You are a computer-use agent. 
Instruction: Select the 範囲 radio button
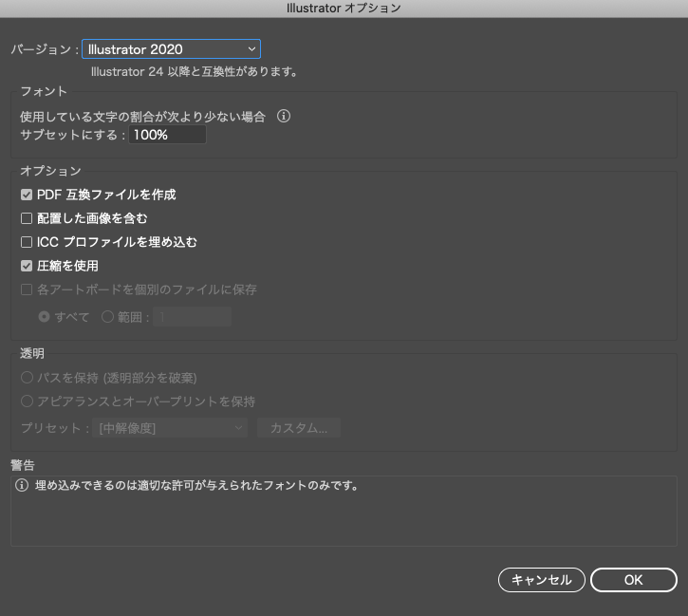tap(107, 317)
